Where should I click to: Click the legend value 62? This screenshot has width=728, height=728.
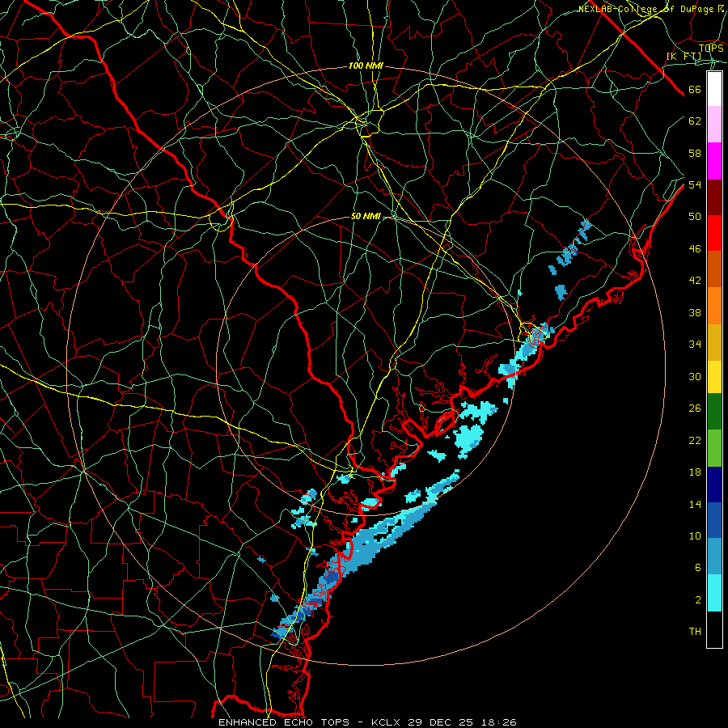695,121
